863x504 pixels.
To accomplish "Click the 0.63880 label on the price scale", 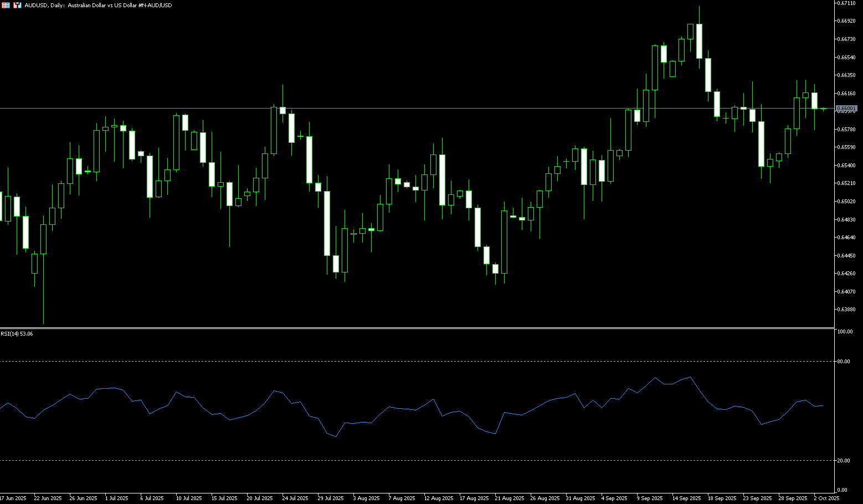I will click(846, 310).
